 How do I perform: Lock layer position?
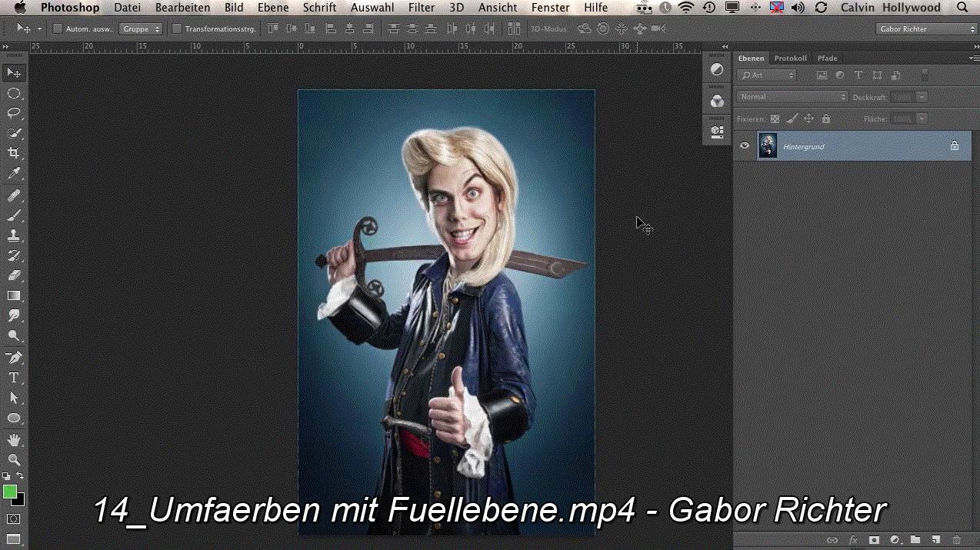pyautogui.click(x=809, y=119)
